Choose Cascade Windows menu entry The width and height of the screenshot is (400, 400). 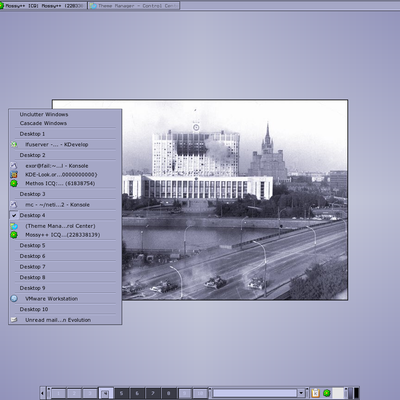pos(65,123)
